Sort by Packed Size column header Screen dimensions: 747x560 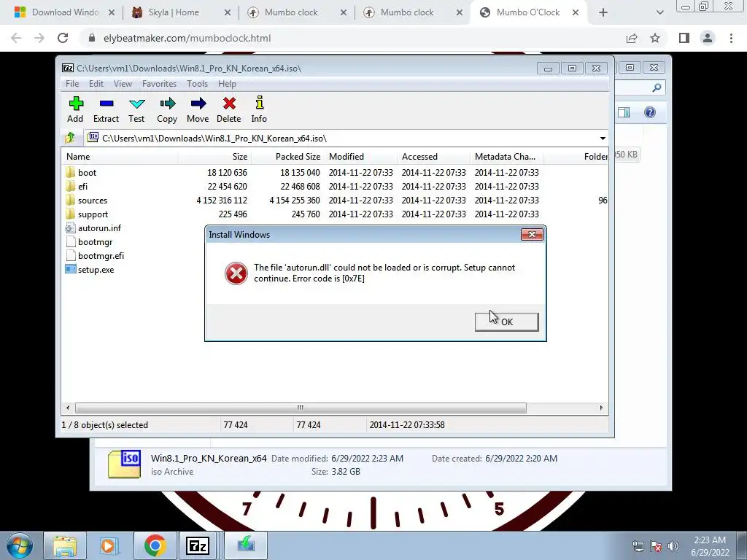(287, 157)
